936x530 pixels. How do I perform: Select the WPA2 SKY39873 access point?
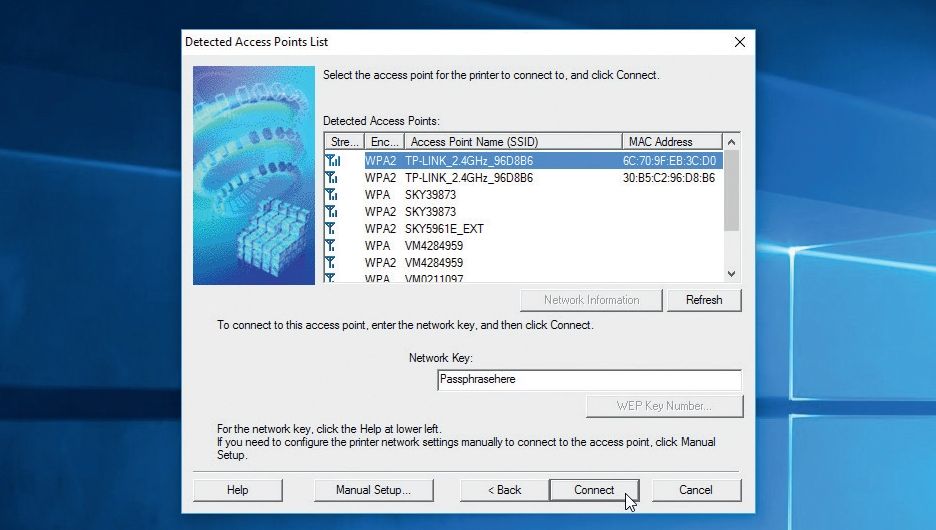click(524, 212)
